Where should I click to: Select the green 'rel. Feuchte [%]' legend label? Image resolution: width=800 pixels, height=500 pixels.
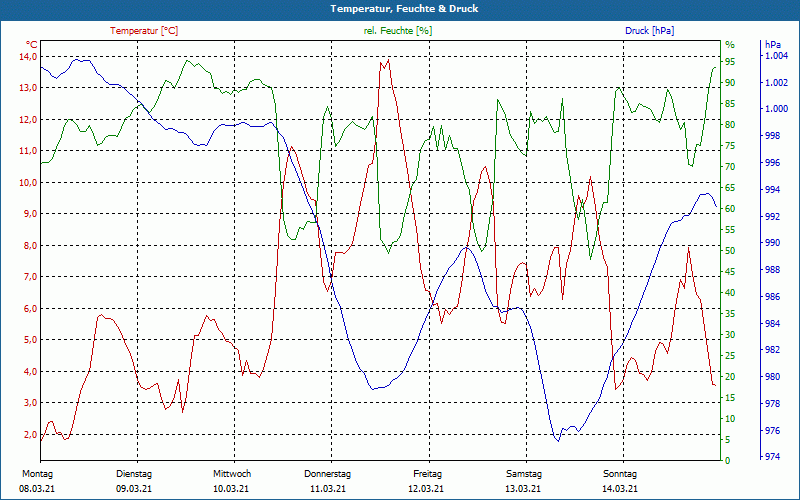[397, 31]
